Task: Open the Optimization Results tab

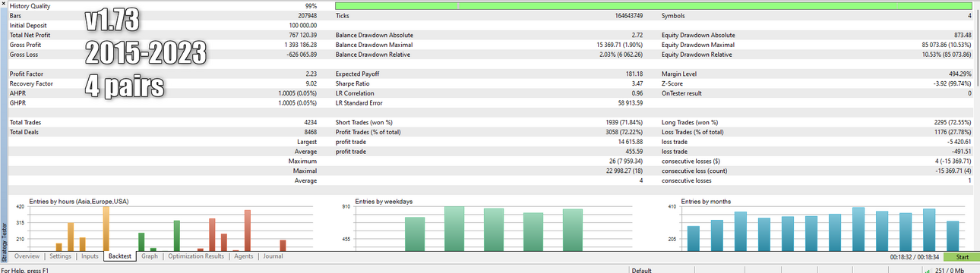Action: click(196, 256)
